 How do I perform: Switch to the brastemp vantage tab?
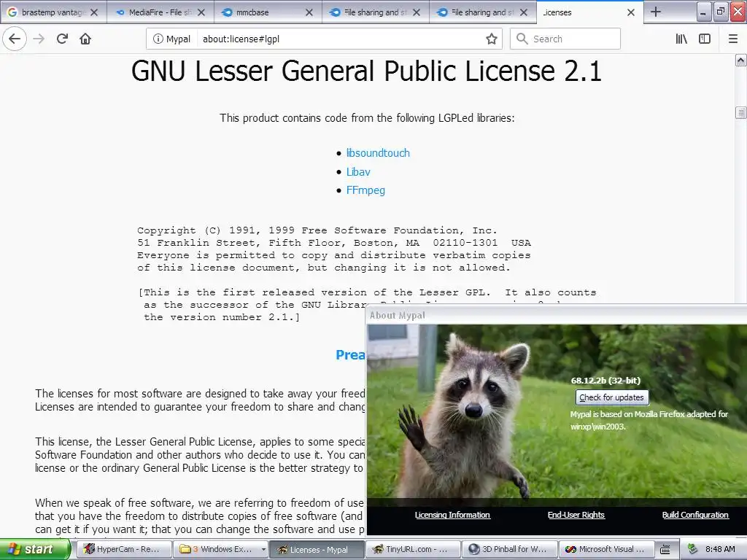pyautogui.click(x=53, y=12)
